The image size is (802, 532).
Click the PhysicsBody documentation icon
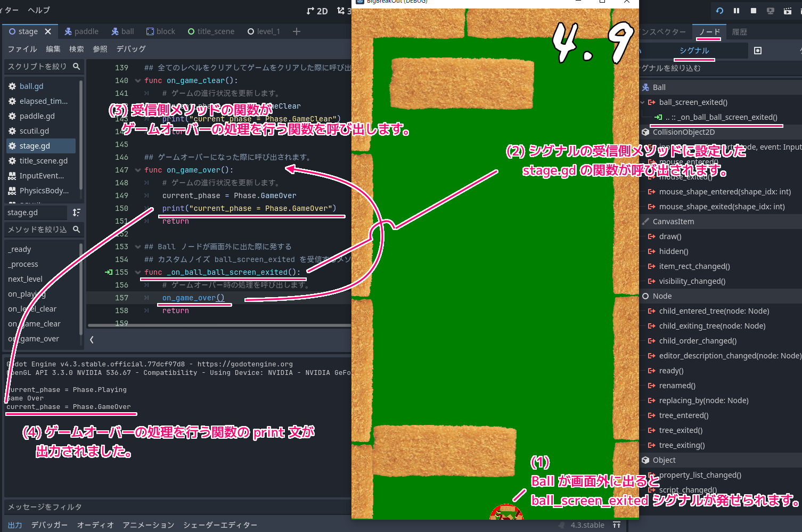12,191
